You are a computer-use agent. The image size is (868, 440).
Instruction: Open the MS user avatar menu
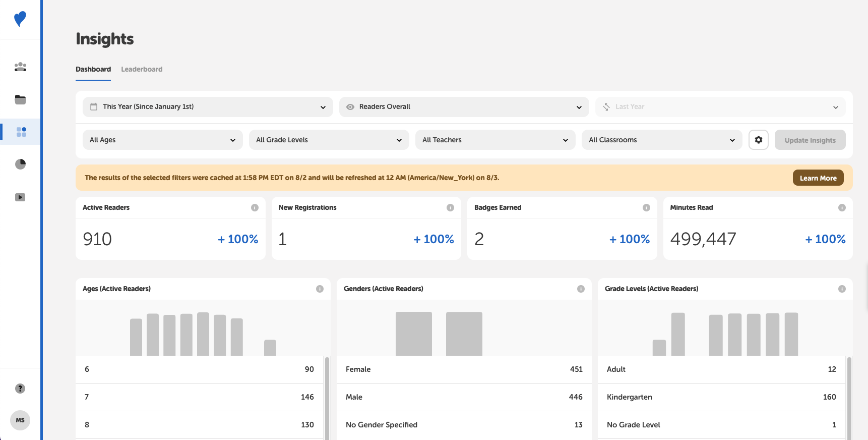click(x=20, y=420)
